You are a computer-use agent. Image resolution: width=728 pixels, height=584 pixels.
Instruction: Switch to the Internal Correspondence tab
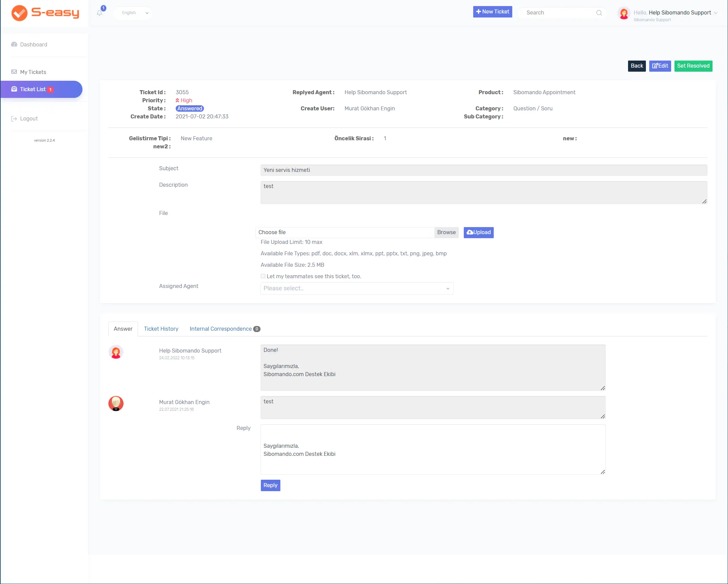pos(225,329)
